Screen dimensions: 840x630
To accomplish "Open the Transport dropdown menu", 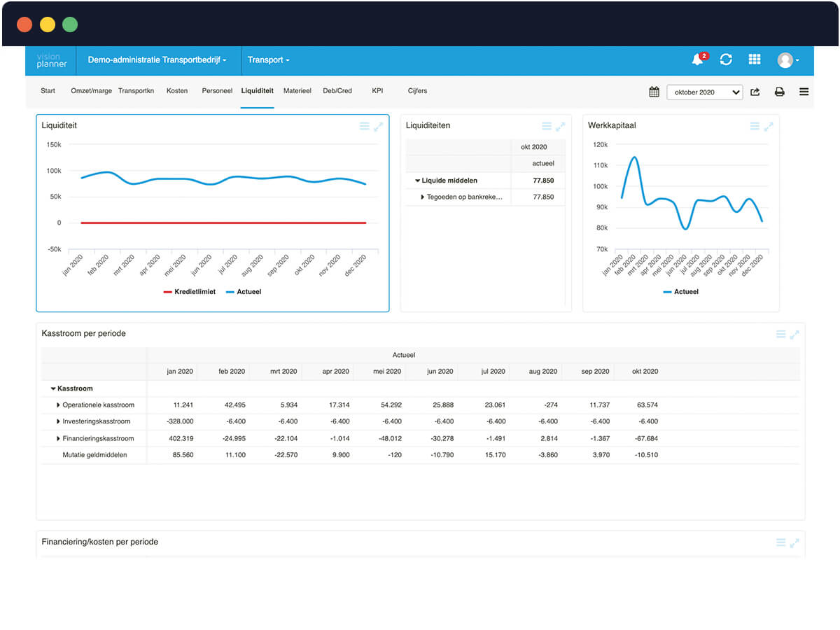I will (x=268, y=60).
